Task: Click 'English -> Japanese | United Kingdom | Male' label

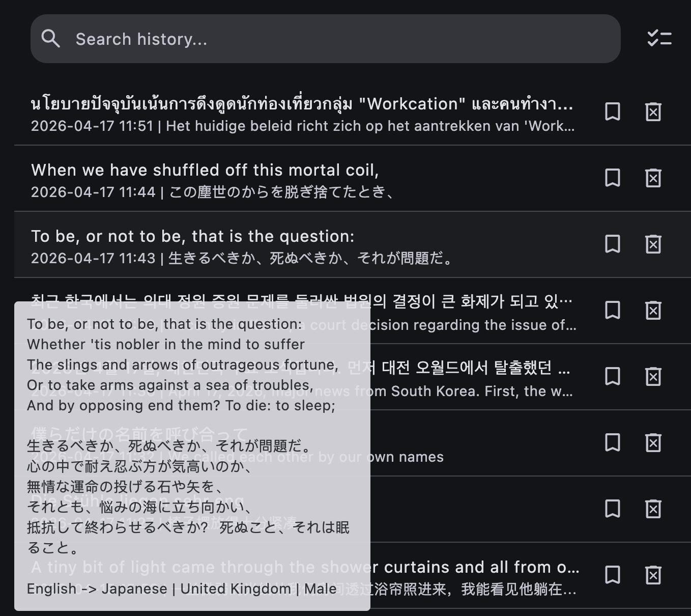Action: pos(182,589)
